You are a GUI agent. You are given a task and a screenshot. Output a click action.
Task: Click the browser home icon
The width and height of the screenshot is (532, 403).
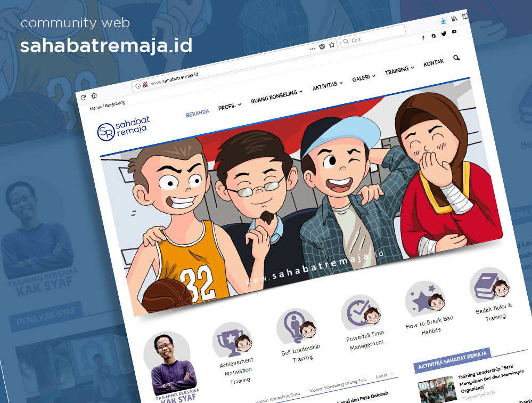click(x=94, y=95)
